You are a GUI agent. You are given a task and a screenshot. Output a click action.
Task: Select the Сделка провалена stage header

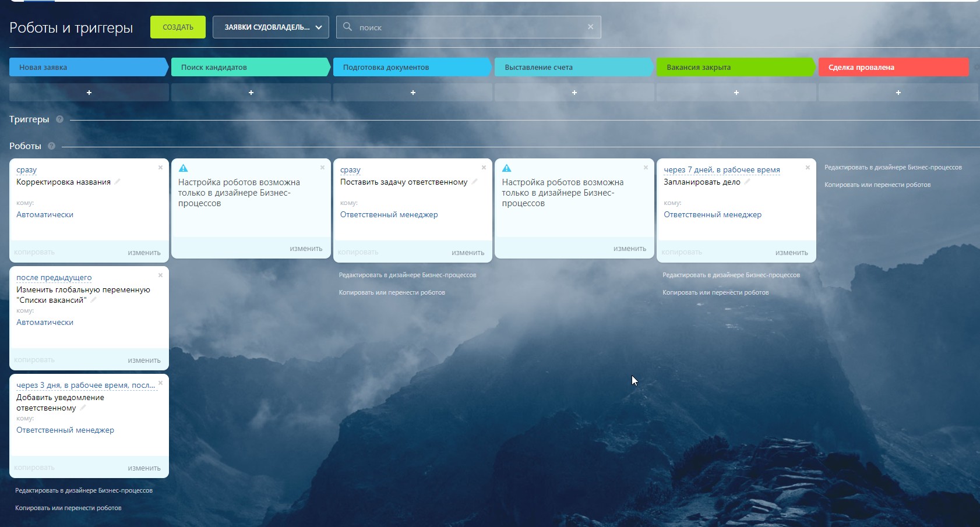click(x=894, y=67)
